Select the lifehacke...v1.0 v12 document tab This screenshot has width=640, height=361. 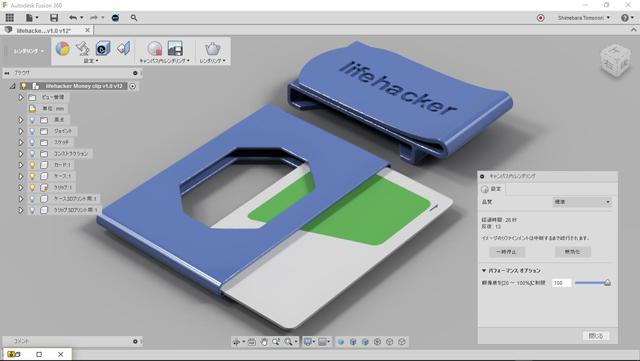44,31
